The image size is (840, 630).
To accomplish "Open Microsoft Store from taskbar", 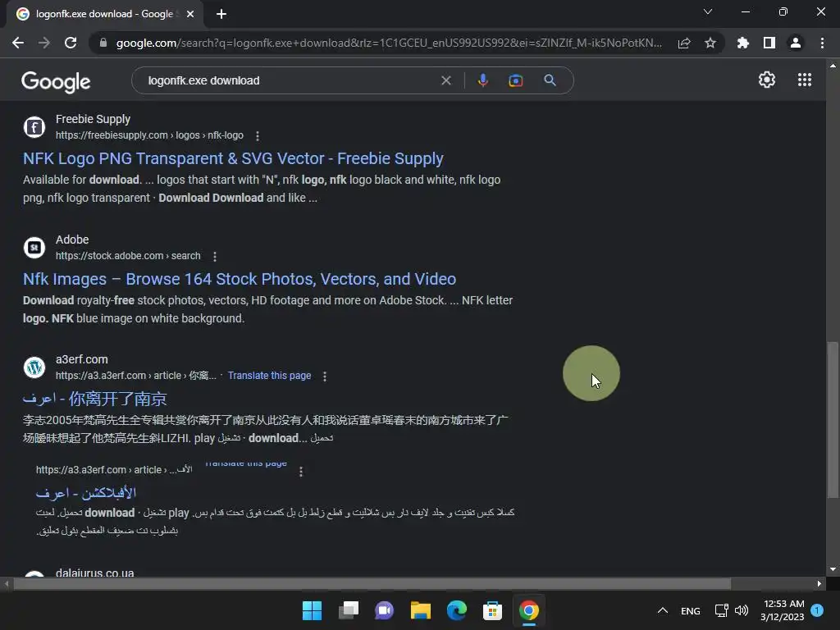I will (492, 610).
